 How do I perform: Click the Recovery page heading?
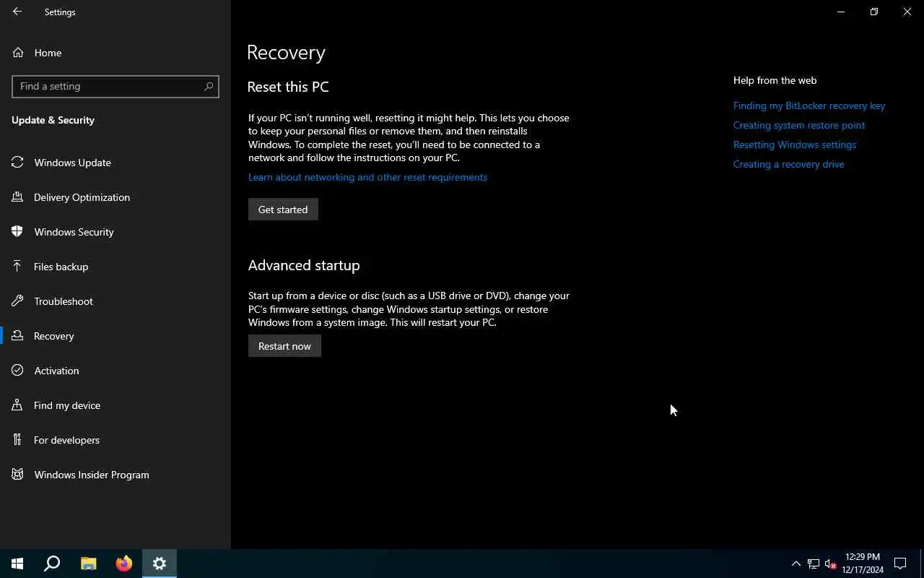(x=286, y=52)
